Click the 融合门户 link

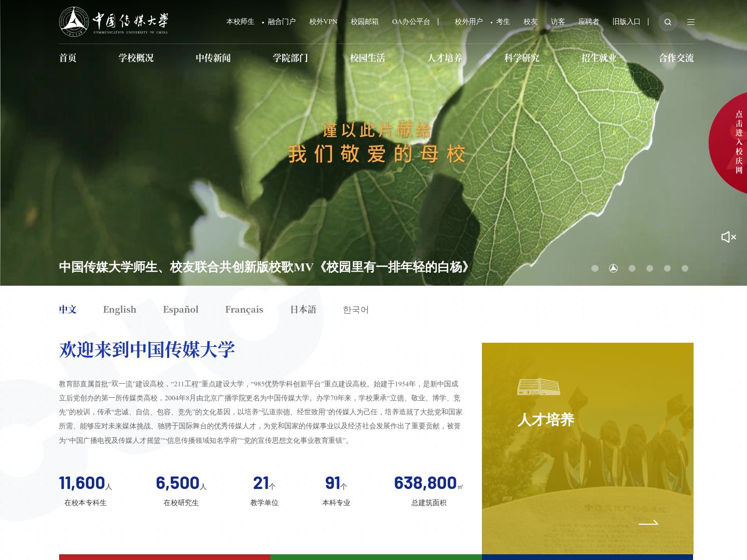[x=282, y=22]
